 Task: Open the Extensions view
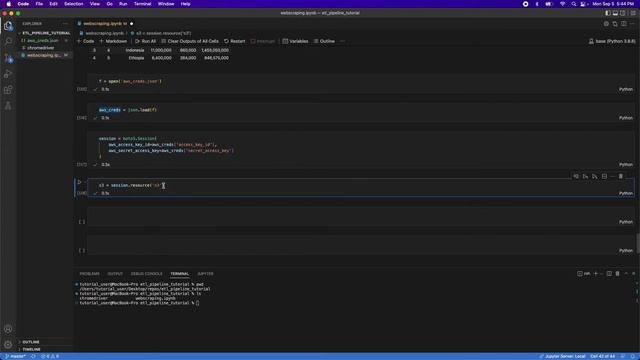(x=8, y=90)
